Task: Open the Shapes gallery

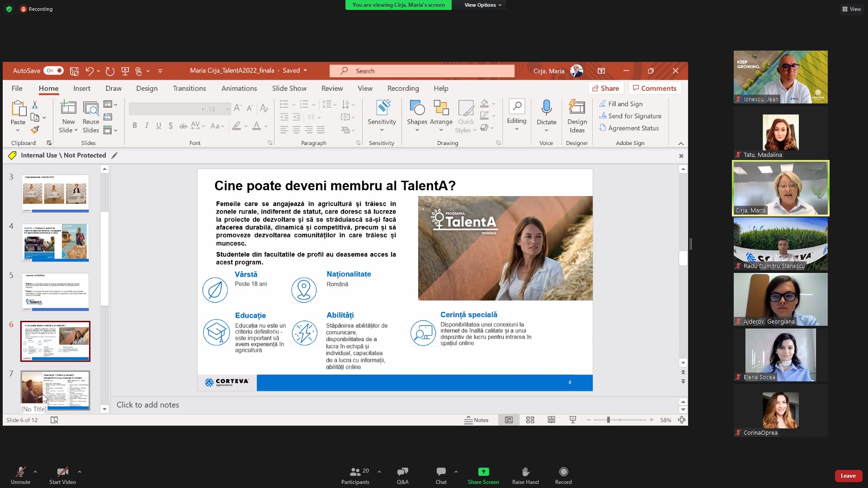Action: [x=417, y=116]
